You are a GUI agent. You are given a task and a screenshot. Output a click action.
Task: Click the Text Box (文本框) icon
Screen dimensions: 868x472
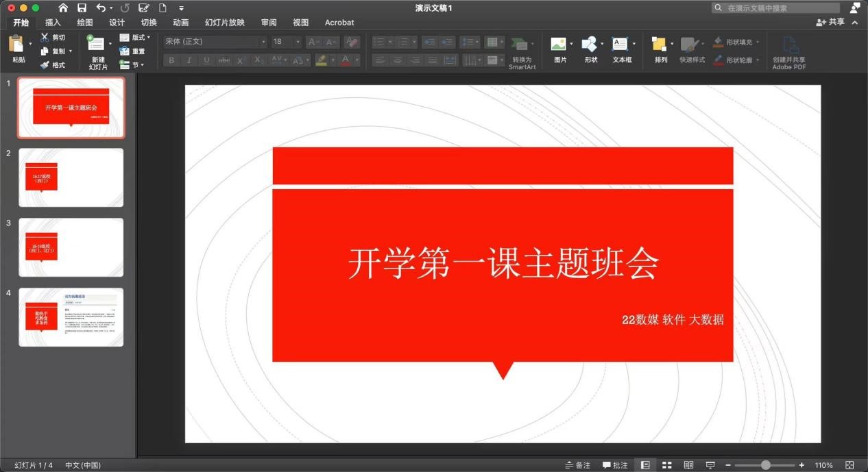(x=620, y=45)
